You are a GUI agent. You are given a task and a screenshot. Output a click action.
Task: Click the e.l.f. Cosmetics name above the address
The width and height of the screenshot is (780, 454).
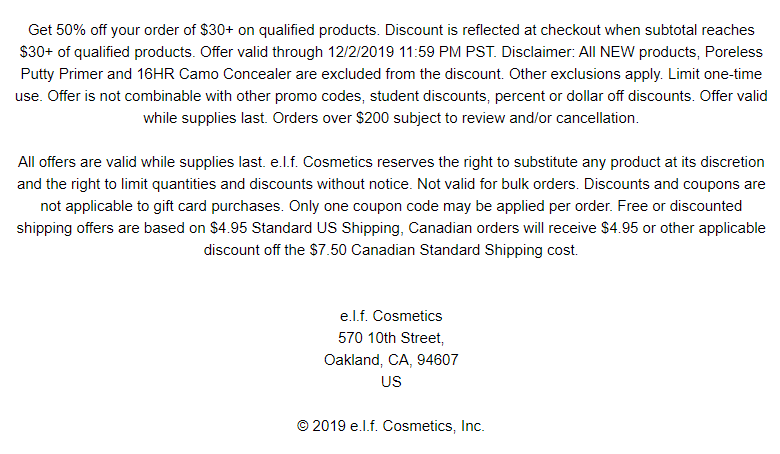click(391, 316)
